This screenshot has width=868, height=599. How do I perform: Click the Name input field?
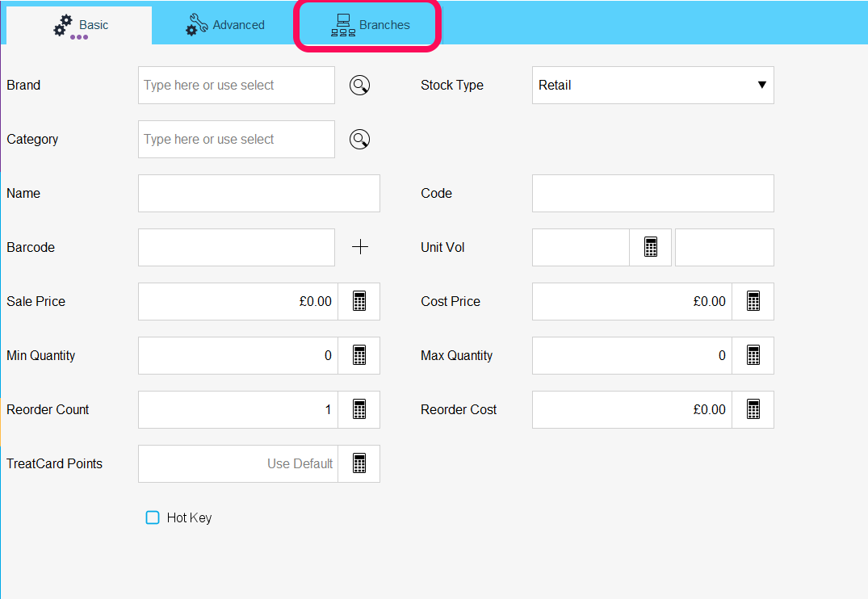[x=258, y=194]
